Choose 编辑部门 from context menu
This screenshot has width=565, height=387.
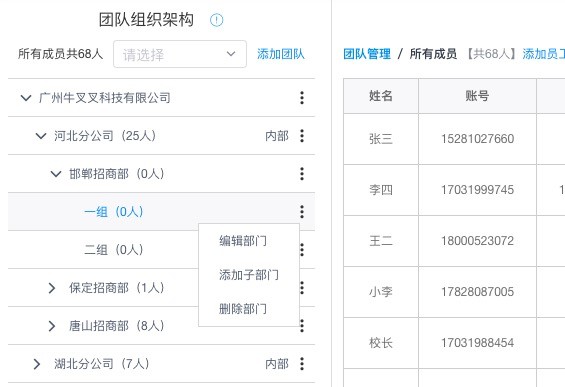point(243,241)
